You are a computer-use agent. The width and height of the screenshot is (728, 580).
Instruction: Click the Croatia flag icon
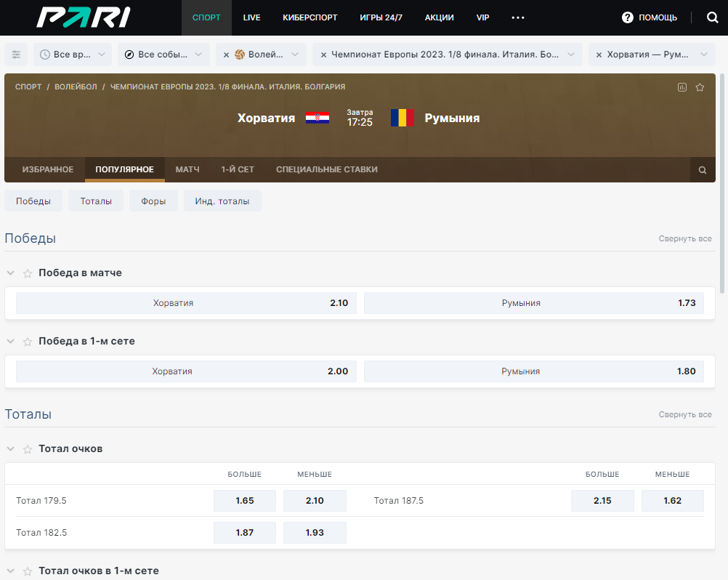pyautogui.click(x=318, y=118)
